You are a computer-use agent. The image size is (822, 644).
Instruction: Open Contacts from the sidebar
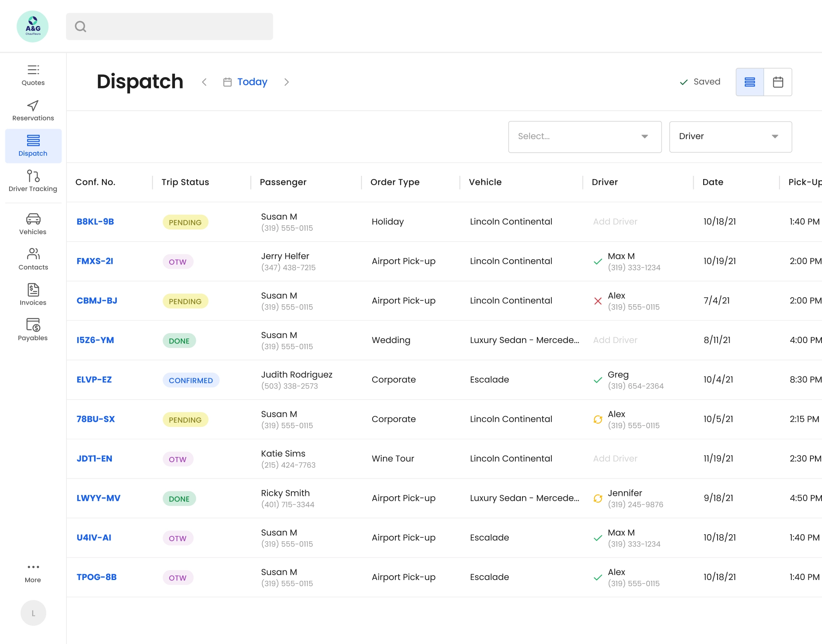(33, 259)
